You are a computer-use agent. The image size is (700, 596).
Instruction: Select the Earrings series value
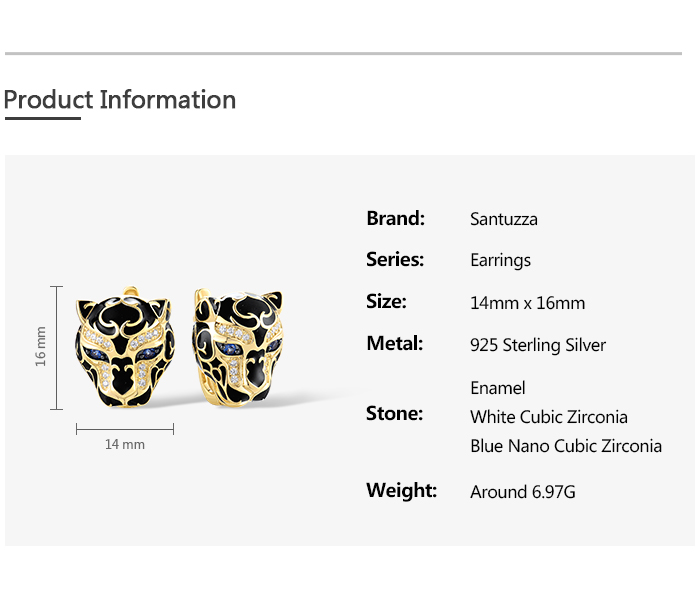coord(500,260)
